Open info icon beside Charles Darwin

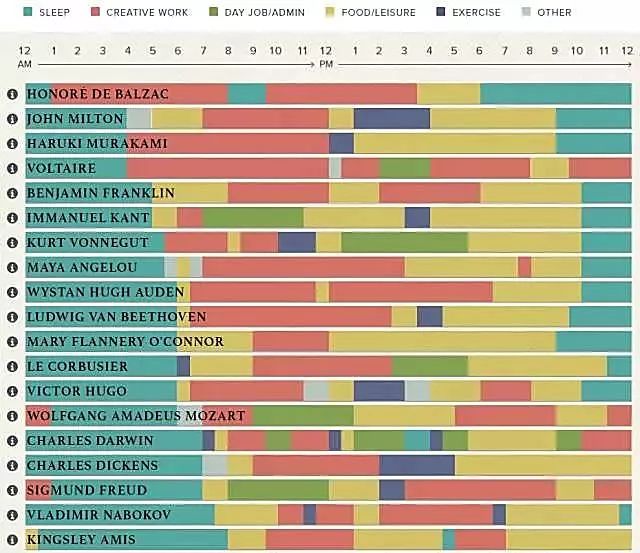point(12,440)
